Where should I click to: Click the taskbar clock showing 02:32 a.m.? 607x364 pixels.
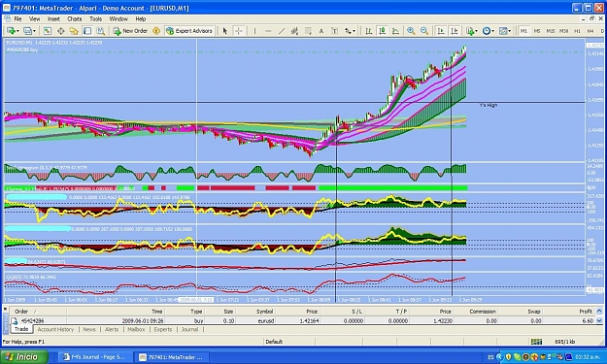pyautogui.click(x=588, y=357)
